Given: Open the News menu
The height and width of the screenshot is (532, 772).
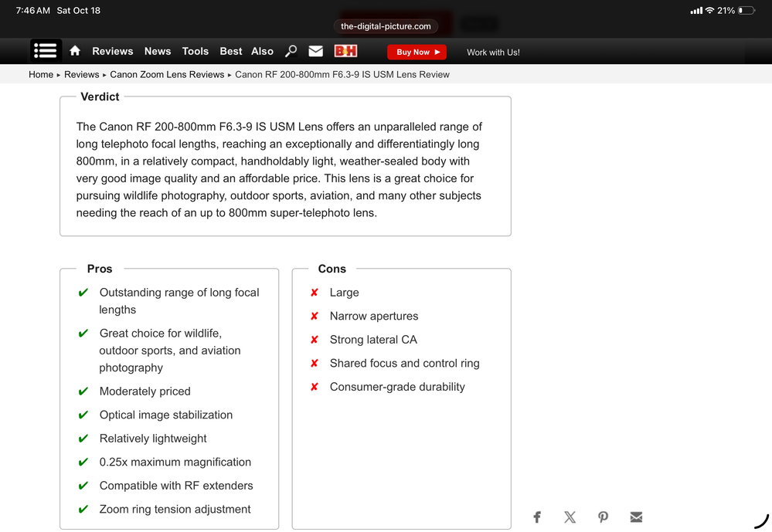Looking at the screenshot, I should coord(158,51).
